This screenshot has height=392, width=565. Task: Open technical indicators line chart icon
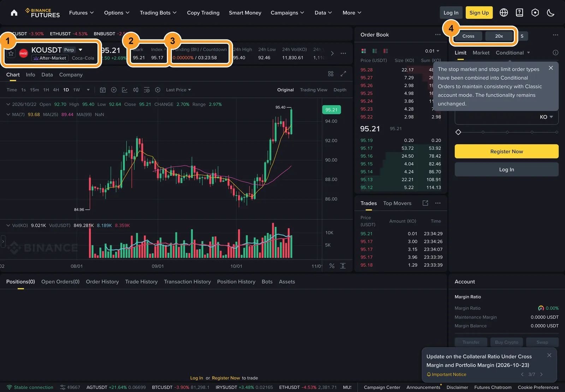point(125,90)
